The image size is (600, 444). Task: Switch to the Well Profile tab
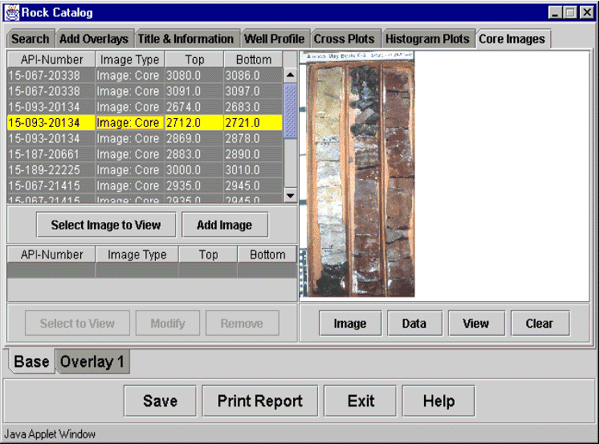[x=274, y=39]
